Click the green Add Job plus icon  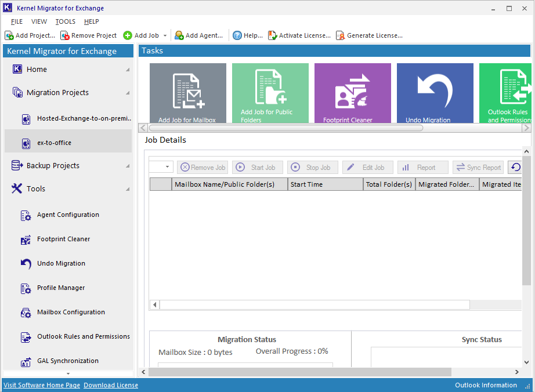coord(128,35)
